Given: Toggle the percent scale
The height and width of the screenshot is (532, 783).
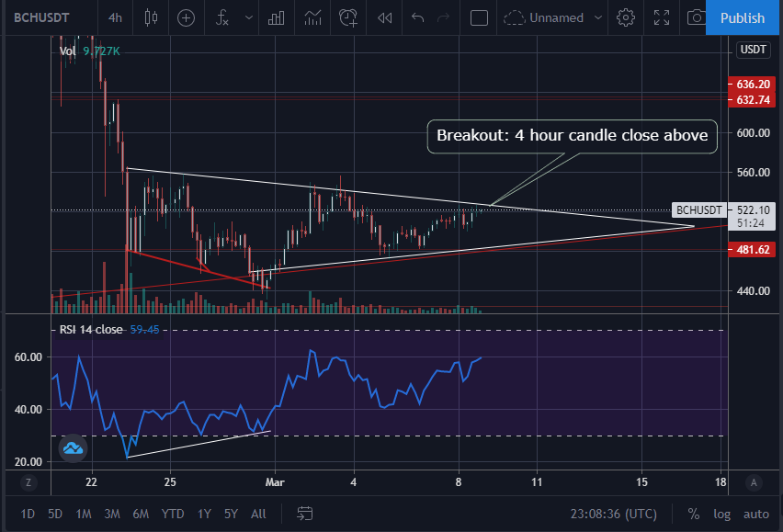Looking at the screenshot, I should coord(694,514).
